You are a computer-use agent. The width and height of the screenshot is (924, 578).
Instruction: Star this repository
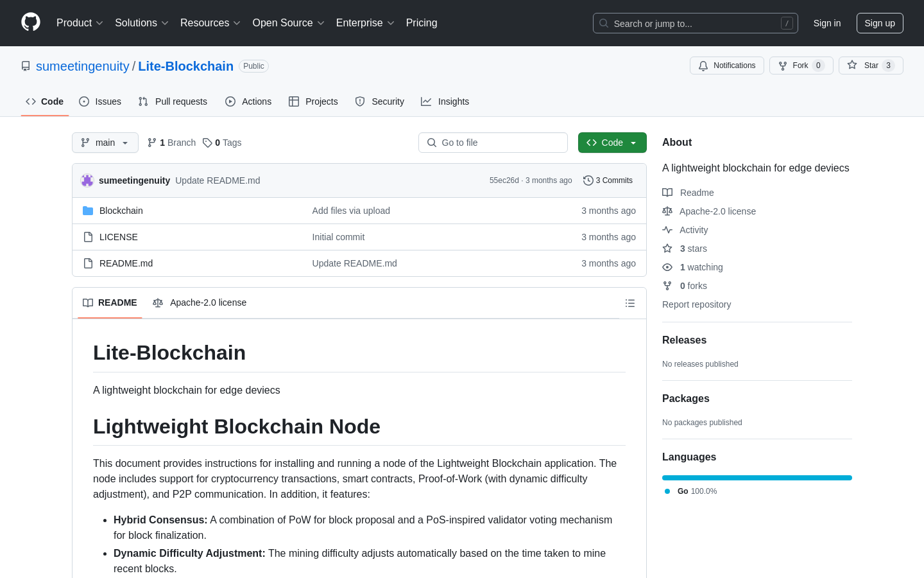(871, 66)
